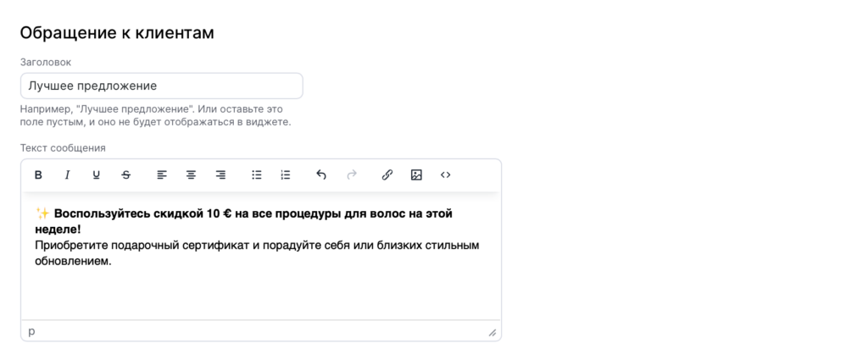Apply italic formatting to text
Image resolution: width=868 pixels, height=360 pixels.
pyautogui.click(x=67, y=175)
